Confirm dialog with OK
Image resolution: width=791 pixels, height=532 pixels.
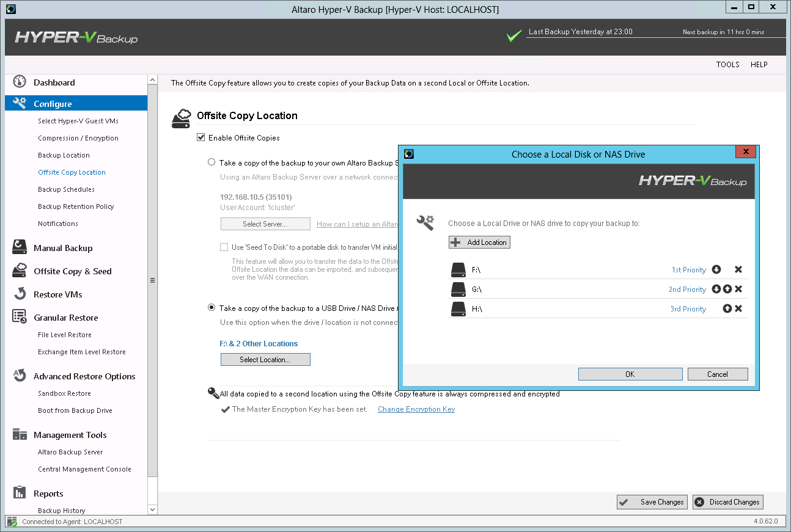click(630, 374)
